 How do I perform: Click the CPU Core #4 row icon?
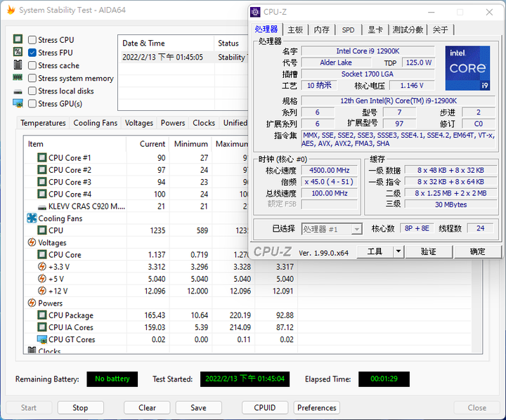tap(42, 194)
